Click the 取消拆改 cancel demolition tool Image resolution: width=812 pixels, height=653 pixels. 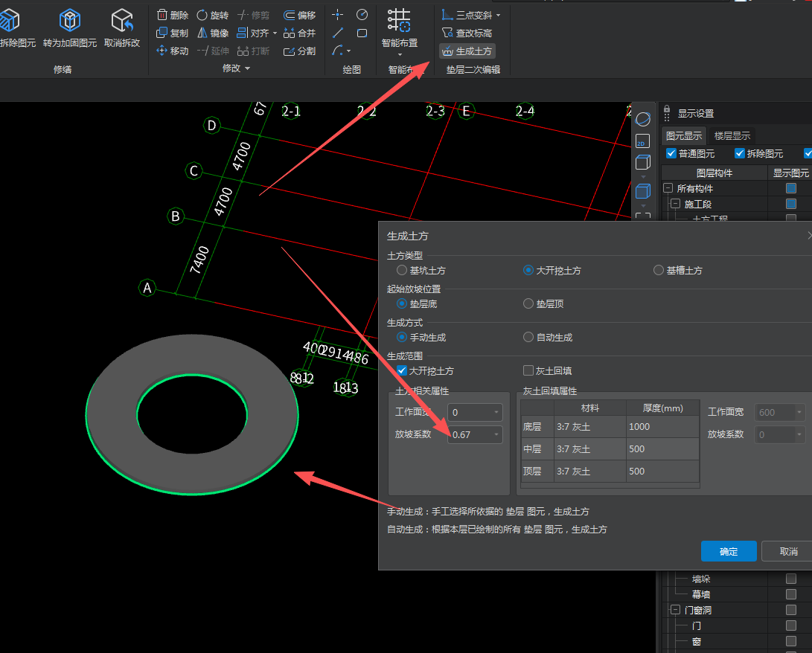pyautogui.click(x=122, y=28)
